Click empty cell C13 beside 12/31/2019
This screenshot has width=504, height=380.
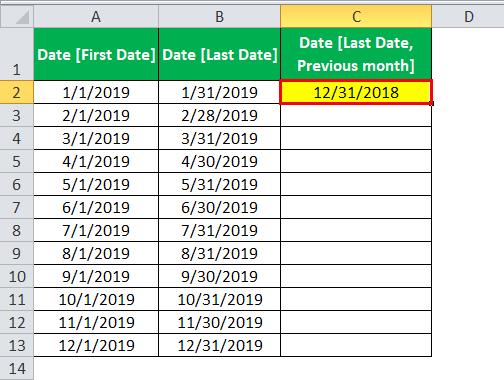(x=356, y=345)
